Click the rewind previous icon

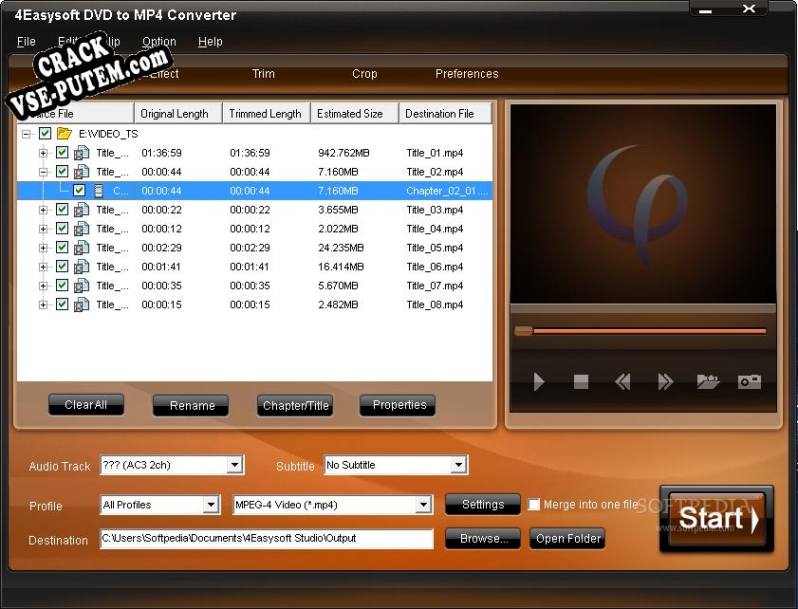coord(623,382)
